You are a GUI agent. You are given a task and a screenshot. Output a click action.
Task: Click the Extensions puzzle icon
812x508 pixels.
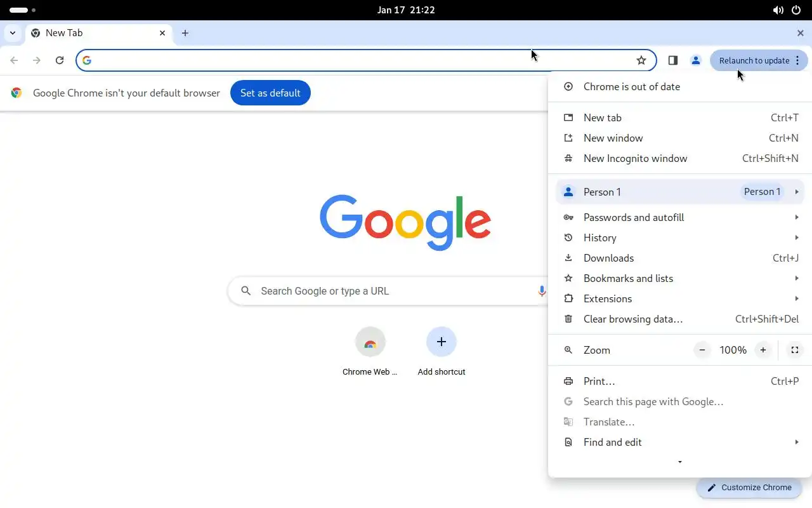(568, 298)
